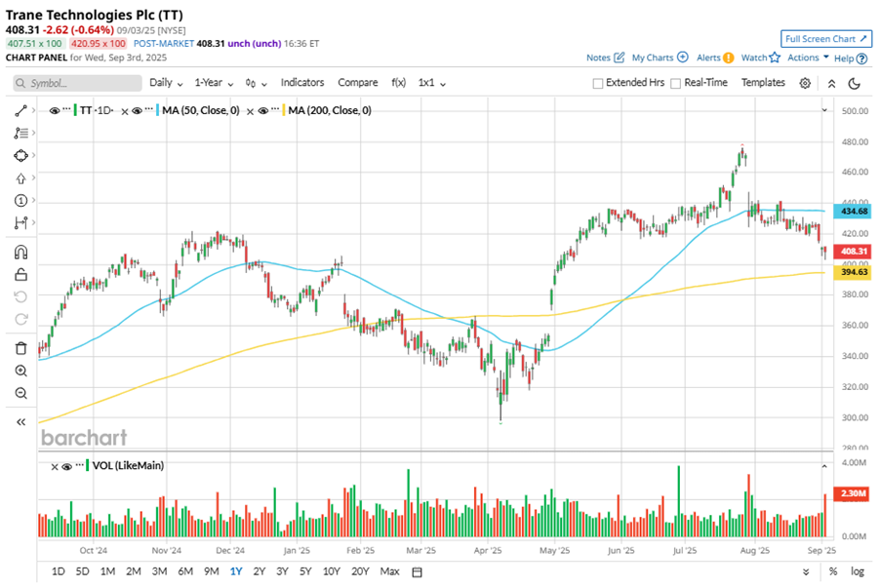Viewport: 880px width, 588px height.
Task: Toggle visibility of TT price series
Action: (55, 111)
